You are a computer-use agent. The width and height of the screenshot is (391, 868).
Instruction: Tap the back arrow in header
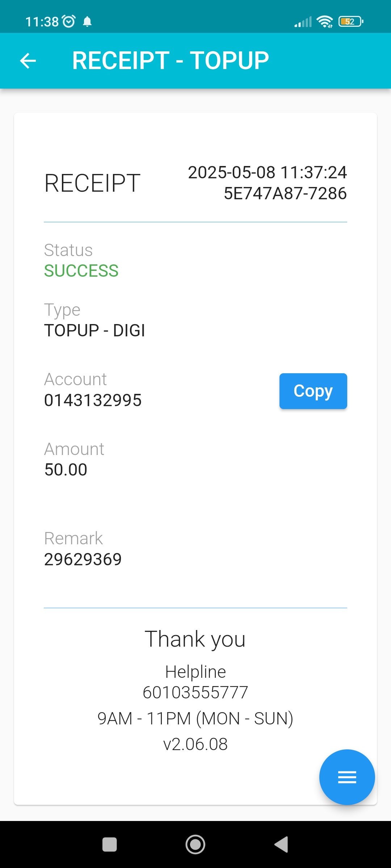(28, 60)
